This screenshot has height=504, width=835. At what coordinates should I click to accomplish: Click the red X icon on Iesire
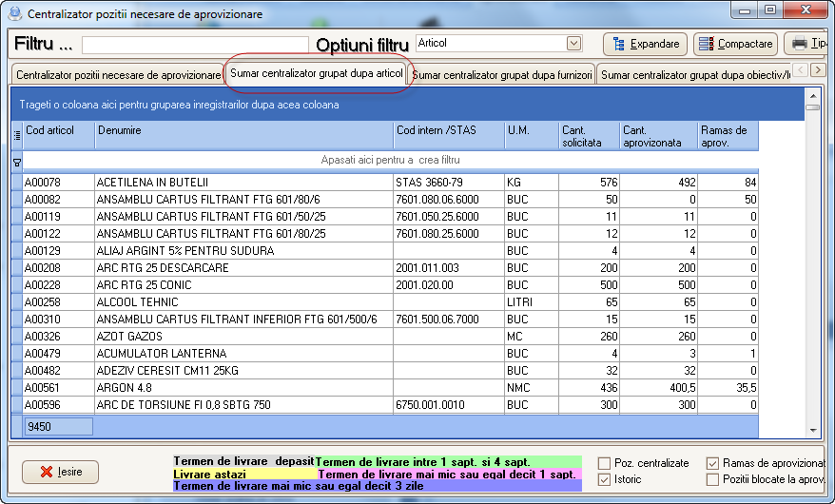[47, 472]
